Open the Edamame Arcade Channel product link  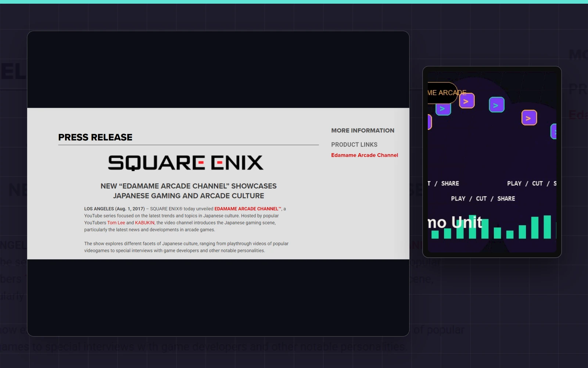365,155
